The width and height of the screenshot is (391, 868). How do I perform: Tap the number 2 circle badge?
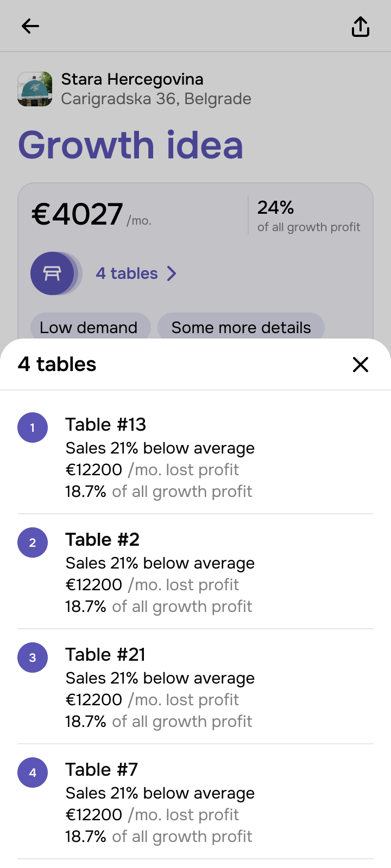[33, 542]
